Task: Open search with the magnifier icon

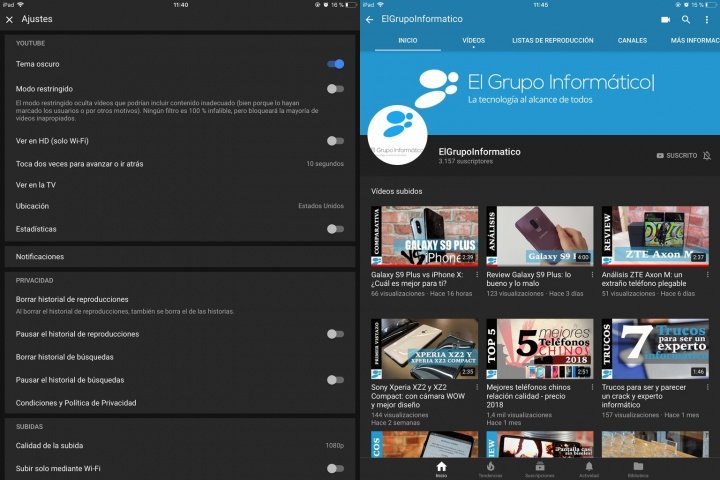Action: 686,19
